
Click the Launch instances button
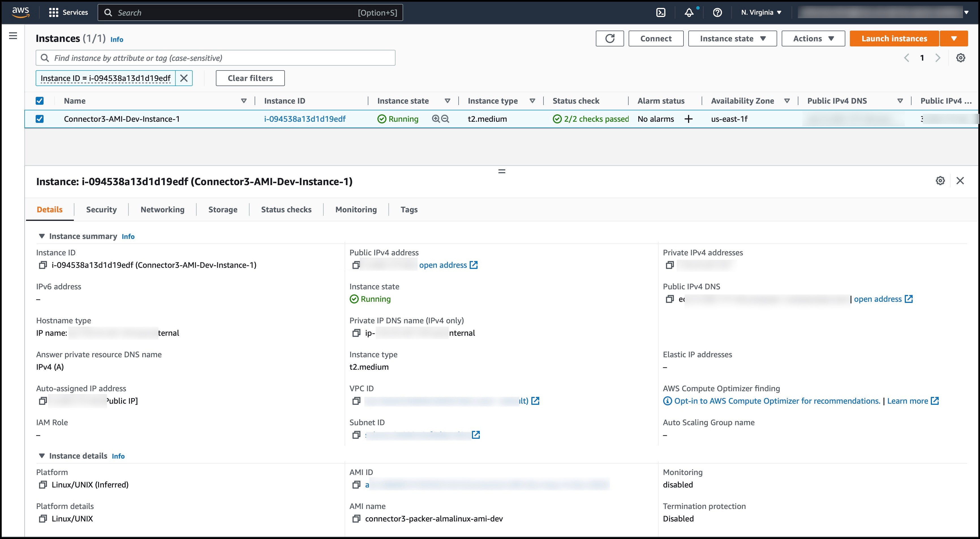(894, 38)
